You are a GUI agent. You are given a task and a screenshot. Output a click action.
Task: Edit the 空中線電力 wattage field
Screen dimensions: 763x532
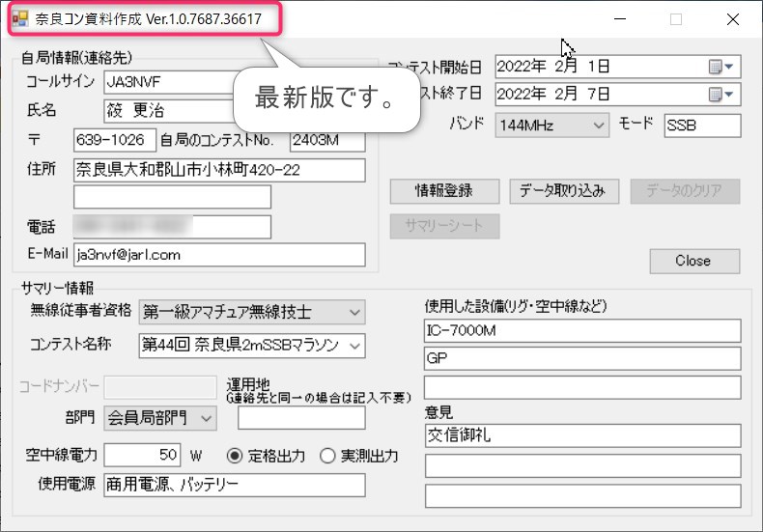point(143,456)
